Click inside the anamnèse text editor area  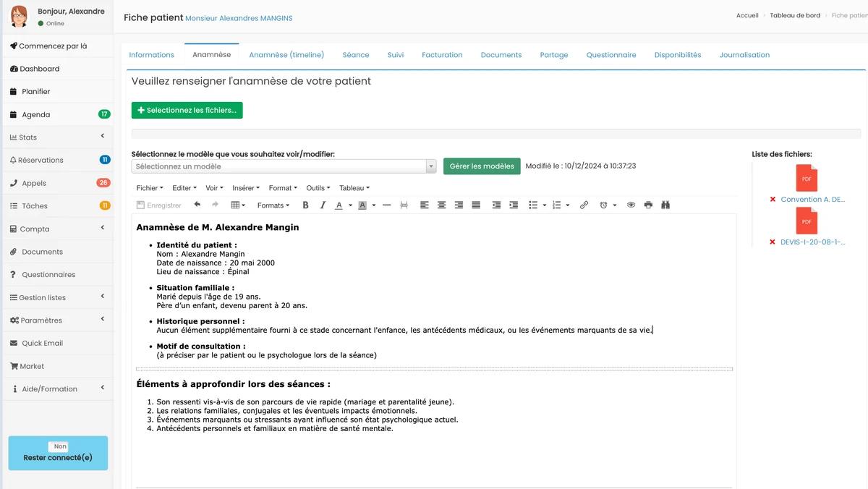click(x=434, y=351)
